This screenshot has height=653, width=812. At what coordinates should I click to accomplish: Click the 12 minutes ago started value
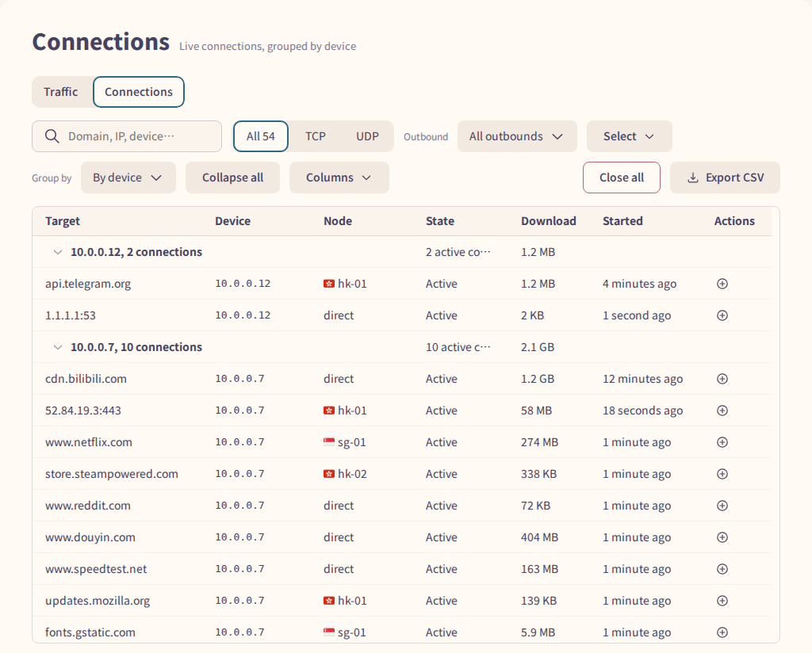pos(642,379)
